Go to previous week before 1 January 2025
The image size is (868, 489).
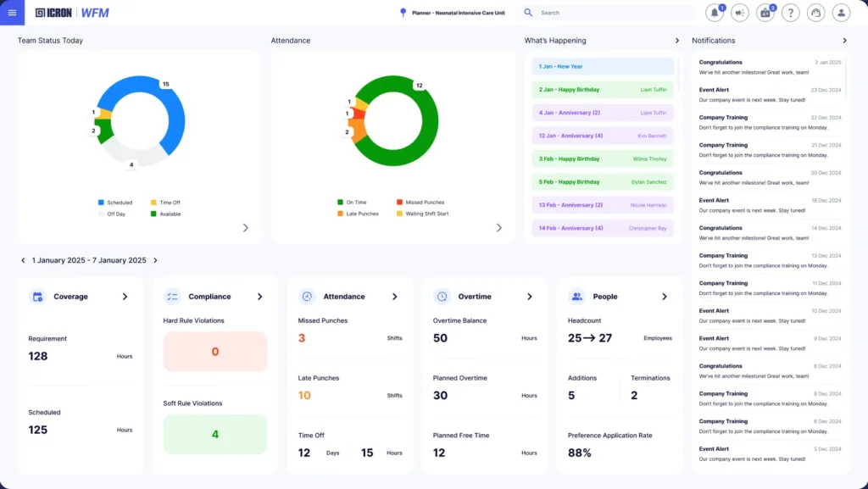[23, 260]
